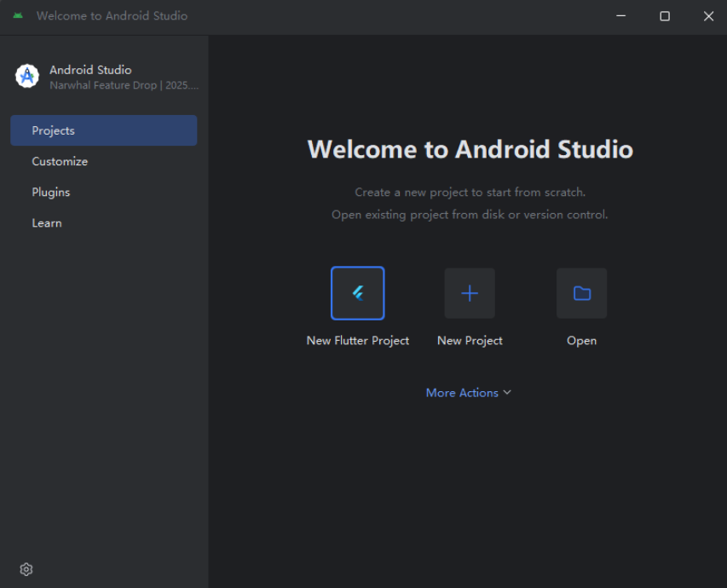The height and width of the screenshot is (588, 727).
Task: Click the Open label text
Action: tap(582, 341)
